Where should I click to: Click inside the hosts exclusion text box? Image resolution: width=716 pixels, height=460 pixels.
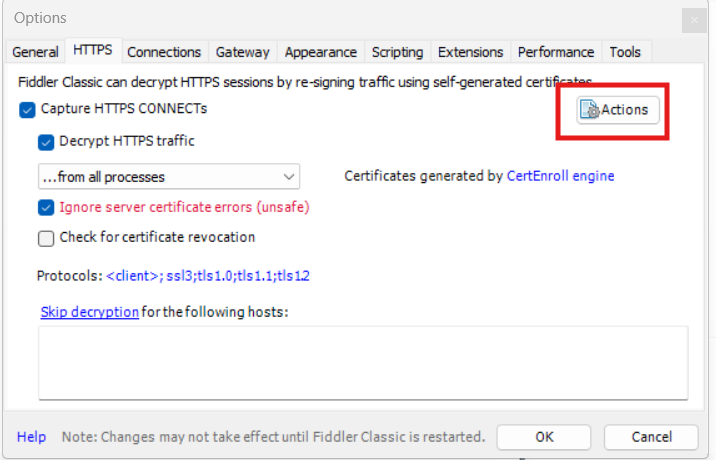[x=363, y=363]
